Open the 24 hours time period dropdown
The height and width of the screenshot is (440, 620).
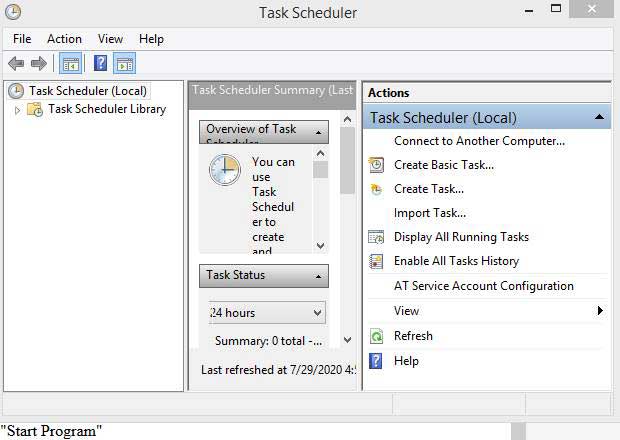tap(267, 313)
